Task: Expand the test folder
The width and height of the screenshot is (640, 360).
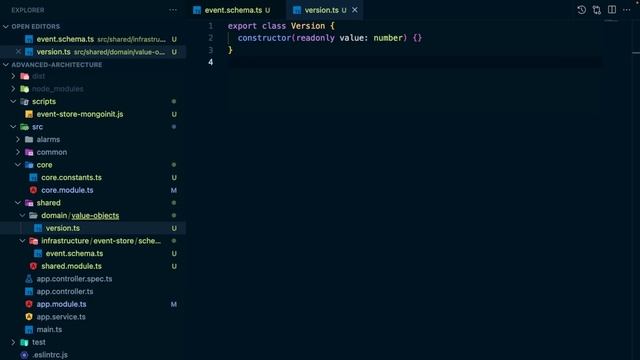Action: pyautogui.click(x=13, y=342)
